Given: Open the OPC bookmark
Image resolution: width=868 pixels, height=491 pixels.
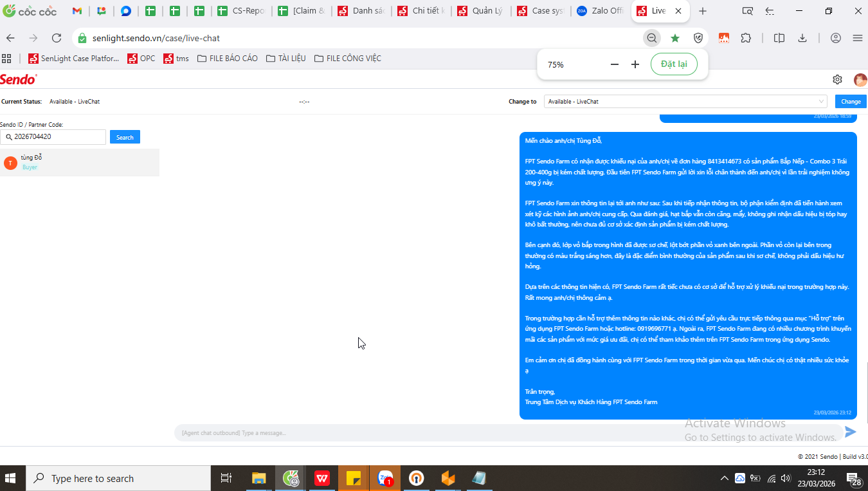Looking at the screenshot, I should pyautogui.click(x=141, y=59).
